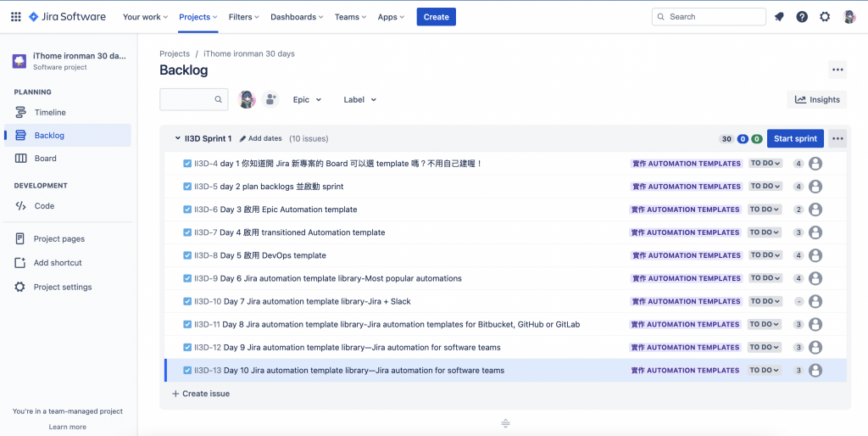The width and height of the screenshot is (868, 436).
Task: Click the assignee avatar for II3D-4
Action: point(815,164)
